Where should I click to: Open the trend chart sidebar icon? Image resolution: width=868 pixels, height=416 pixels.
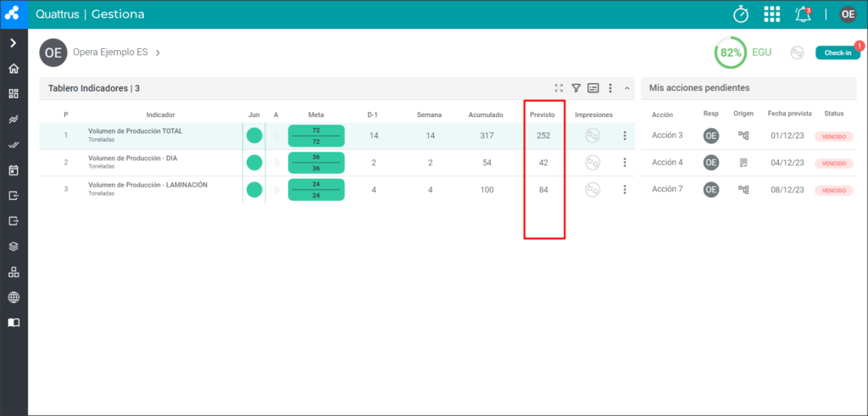14,119
